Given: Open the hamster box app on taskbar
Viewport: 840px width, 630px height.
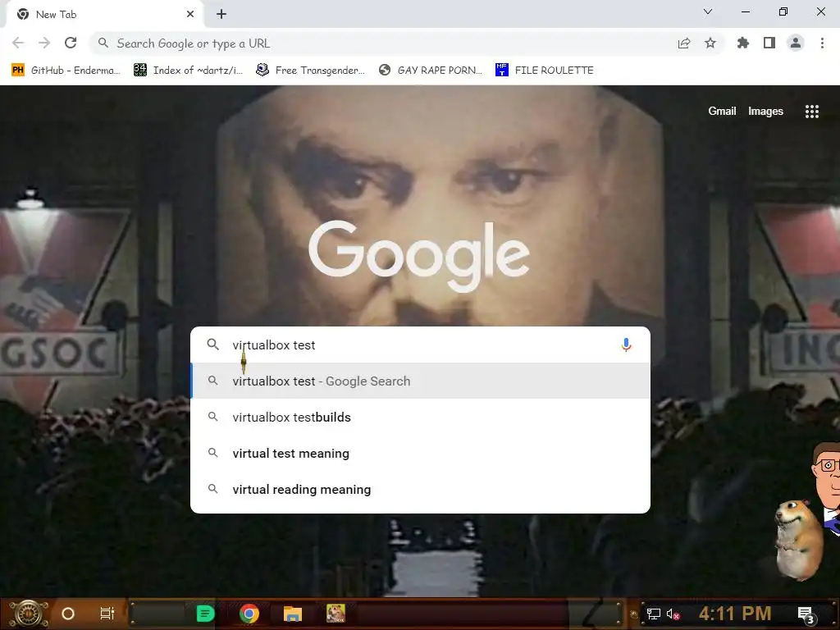Looking at the screenshot, I should (x=336, y=614).
